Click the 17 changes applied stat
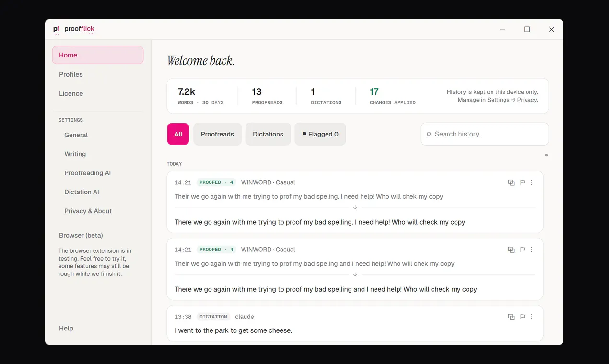This screenshot has height=364, width=609. (392, 96)
